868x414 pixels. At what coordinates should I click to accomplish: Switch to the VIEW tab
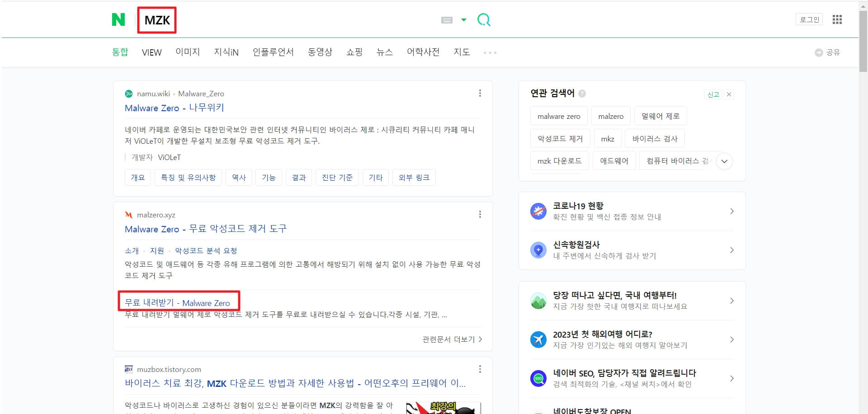151,52
